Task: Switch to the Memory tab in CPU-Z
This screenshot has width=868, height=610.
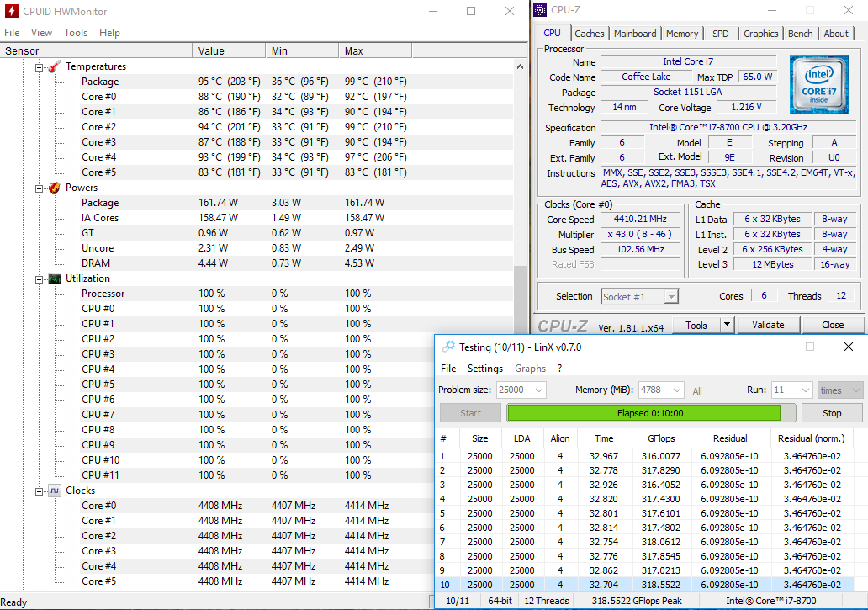Action: 682,34
